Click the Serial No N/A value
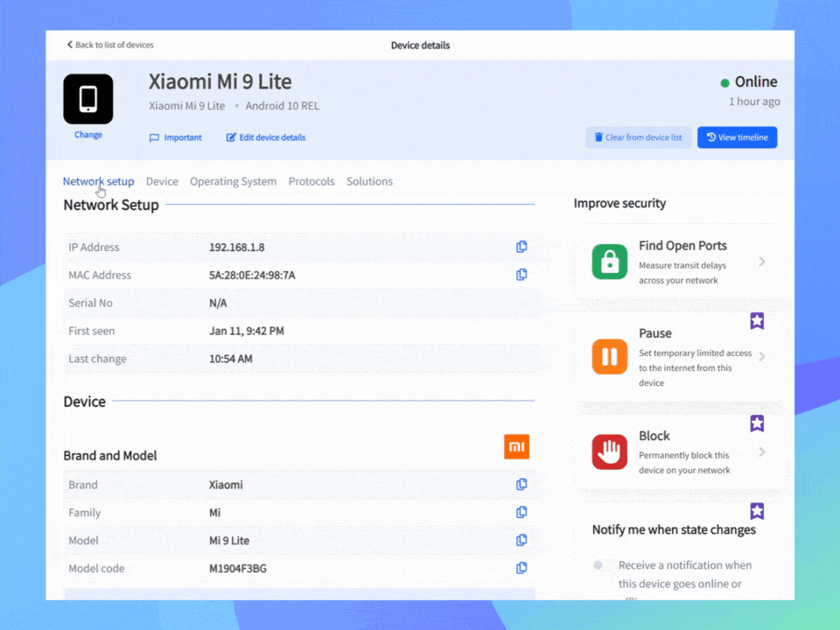This screenshot has width=840, height=630. 218,304
